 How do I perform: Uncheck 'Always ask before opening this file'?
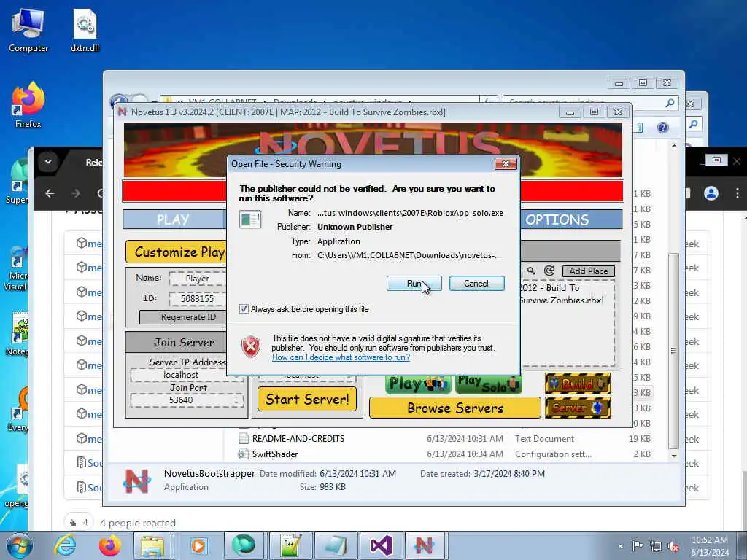[244, 309]
